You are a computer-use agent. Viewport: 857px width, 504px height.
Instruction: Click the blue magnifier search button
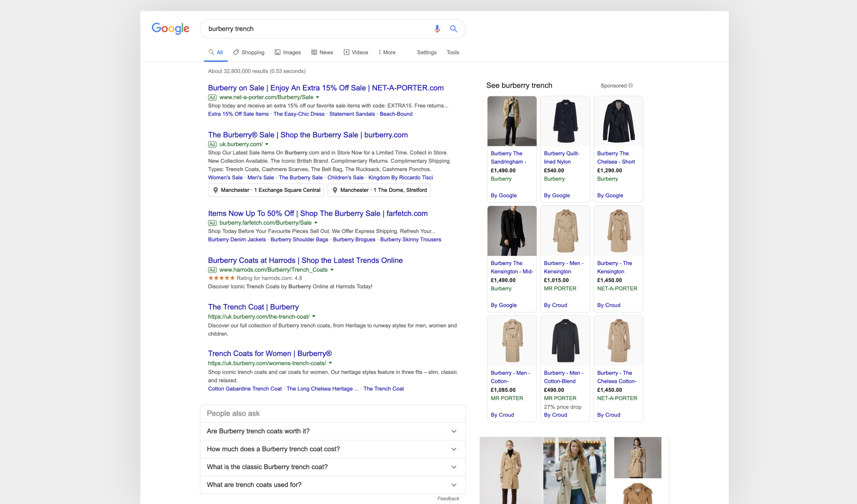click(453, 29)
